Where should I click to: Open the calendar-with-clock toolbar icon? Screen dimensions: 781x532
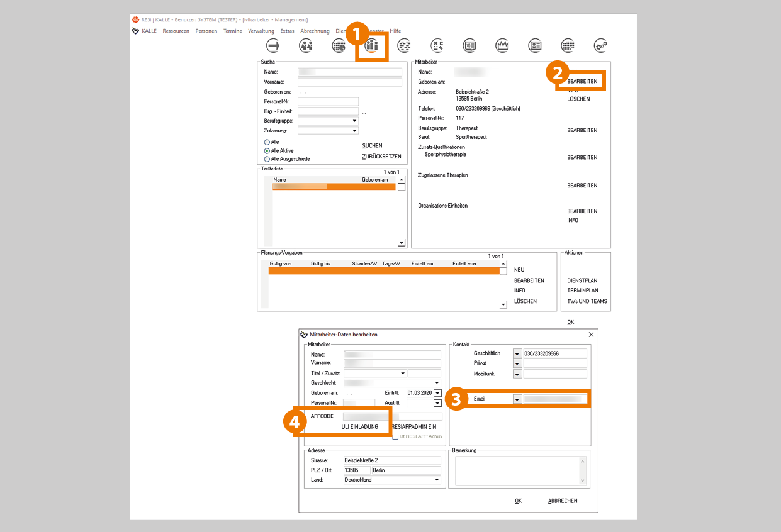pos(339,45)
